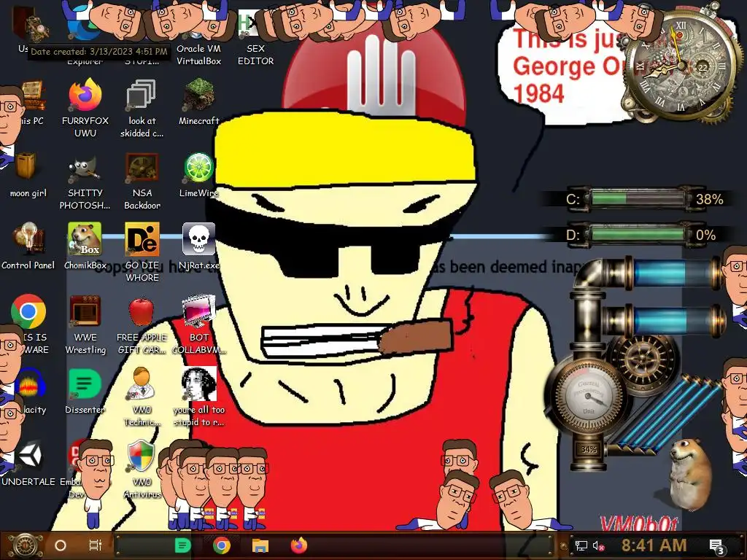Open the Cortana circle on the taskbar
Viewport: 747px width, 560px height.
point(61,545)
